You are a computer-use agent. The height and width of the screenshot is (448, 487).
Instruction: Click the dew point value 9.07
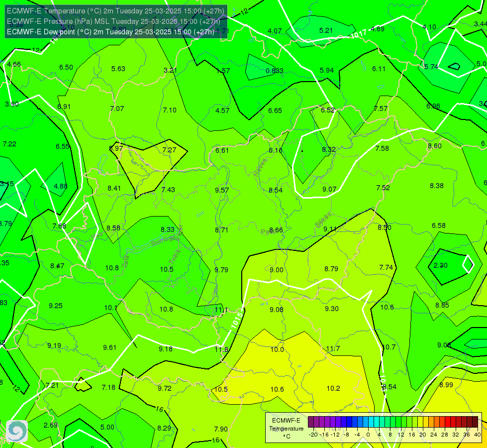click(x=329, y=189)
